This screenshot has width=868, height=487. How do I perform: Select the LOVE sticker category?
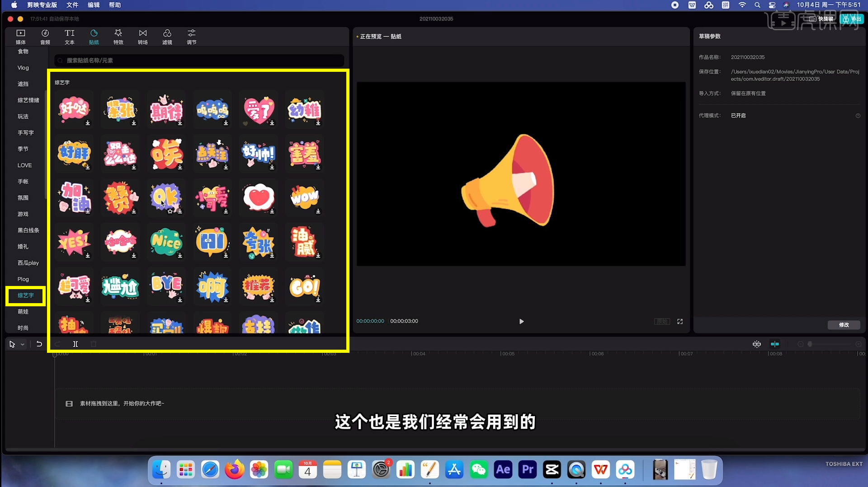24,165
